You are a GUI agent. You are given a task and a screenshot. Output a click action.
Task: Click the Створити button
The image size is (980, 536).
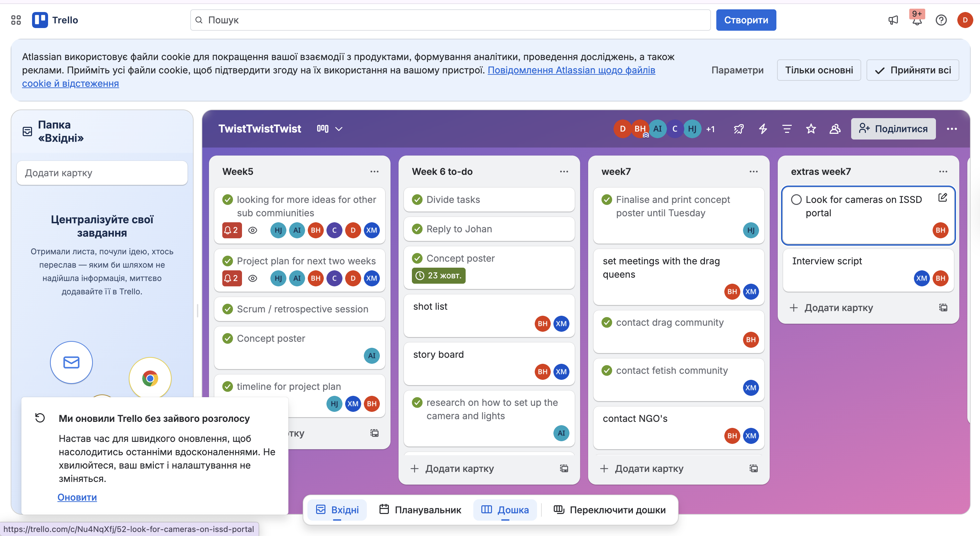(746, 20)
